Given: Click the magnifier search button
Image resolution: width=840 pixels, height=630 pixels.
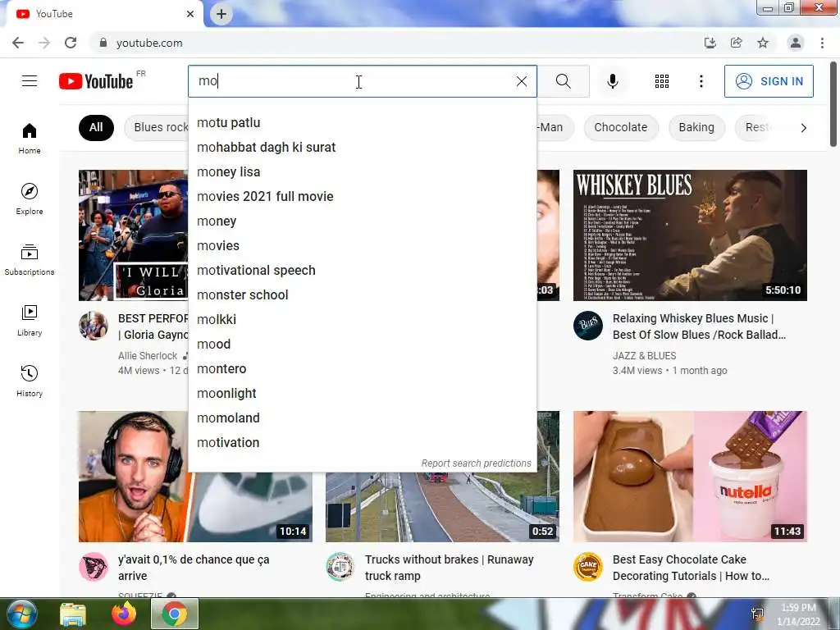Looking at the screenshot, I should coord(563,81).
